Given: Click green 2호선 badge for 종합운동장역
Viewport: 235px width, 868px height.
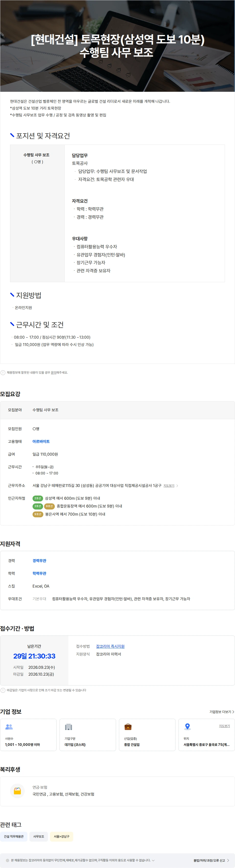Looking at the screenshot, I should [38, 506].
